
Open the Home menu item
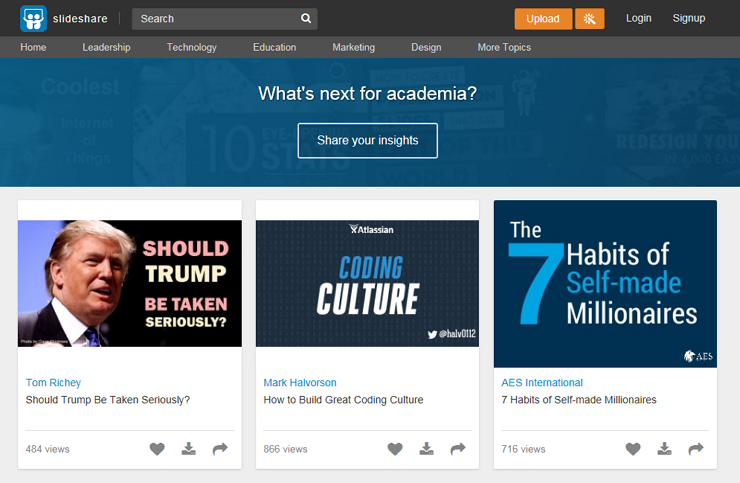click(x=33, y=47)
